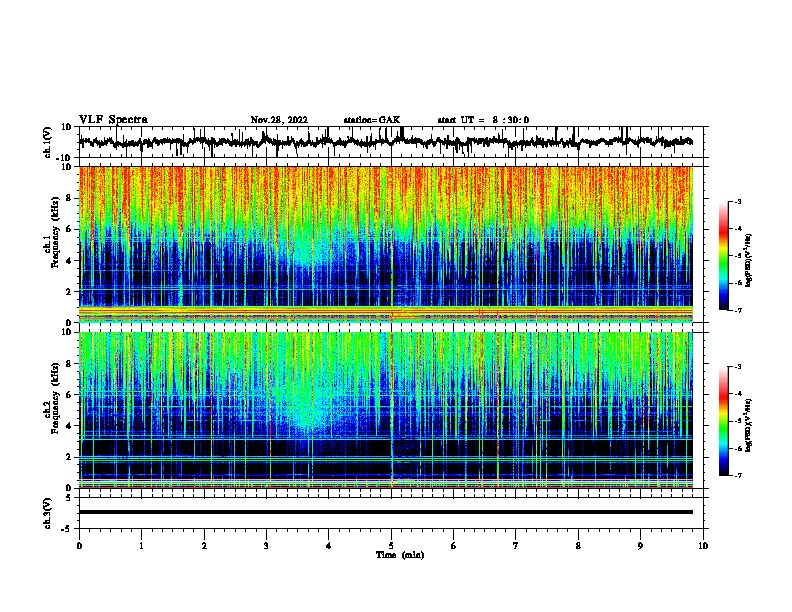Click the ch.2 color bar log(PSD) label
Screen dimensions: 792x612
748,425
